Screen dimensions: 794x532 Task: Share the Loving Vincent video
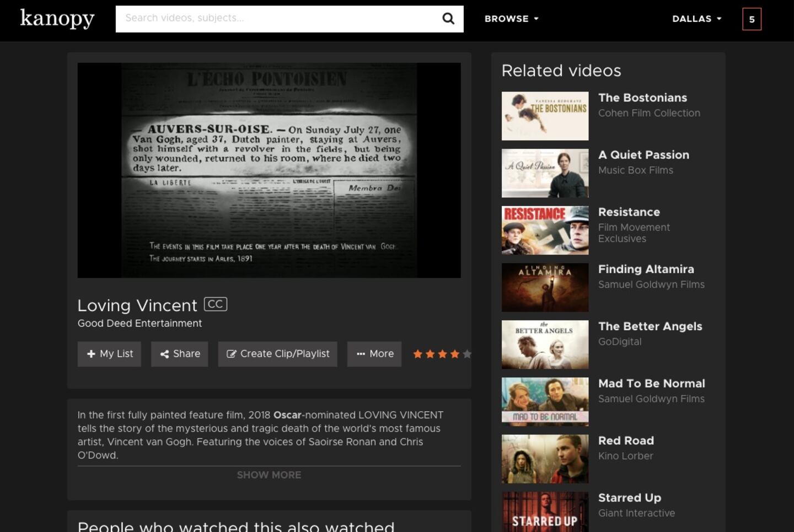click(x=180, y=354)
